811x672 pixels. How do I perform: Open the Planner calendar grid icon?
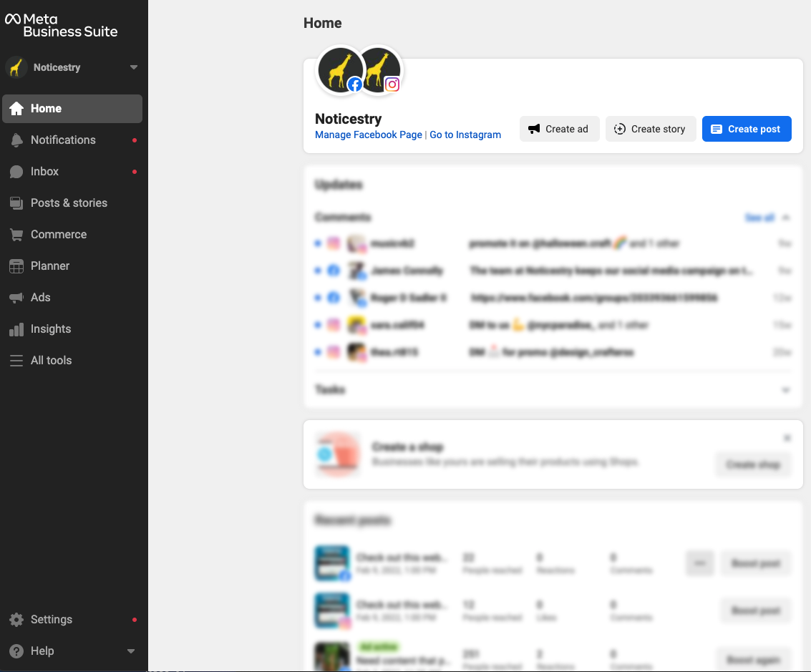tap(16, 266)
